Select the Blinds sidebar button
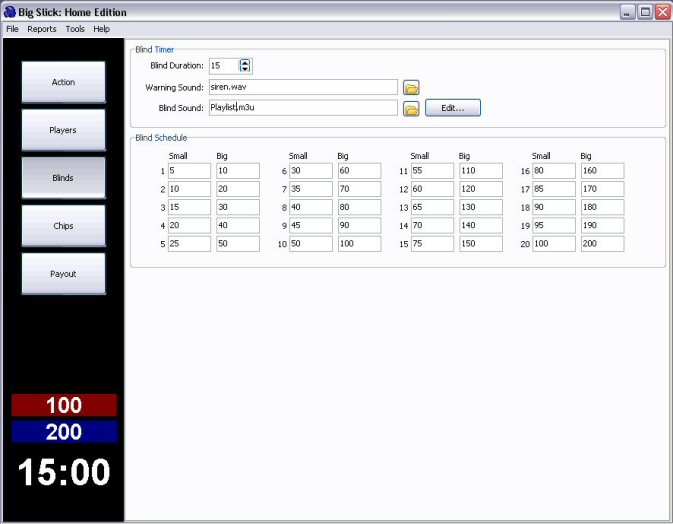The height and width of the screenshot is (524, 673). (x=63, y=178)
